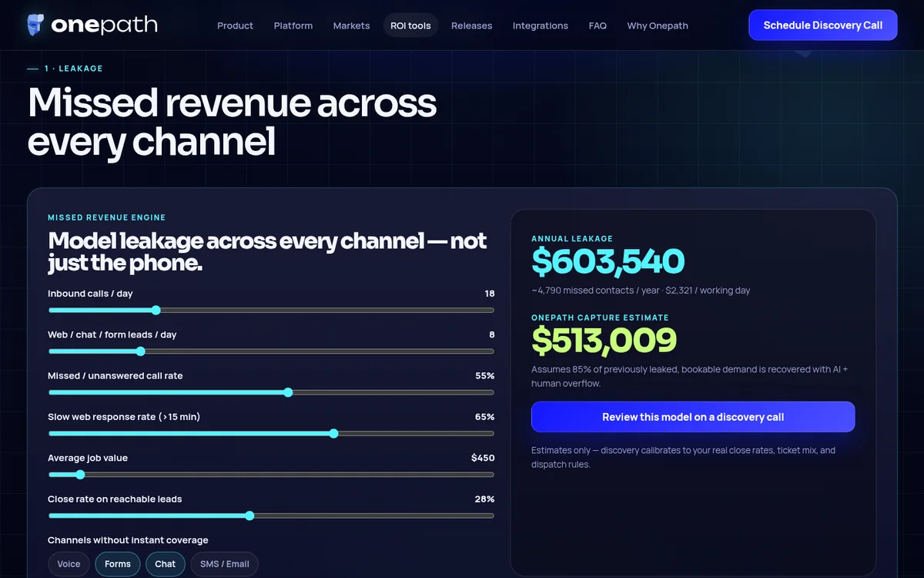Click the '1 · LEAKAGE' section label
Viewport: 924px width, 578px height.
73,69
